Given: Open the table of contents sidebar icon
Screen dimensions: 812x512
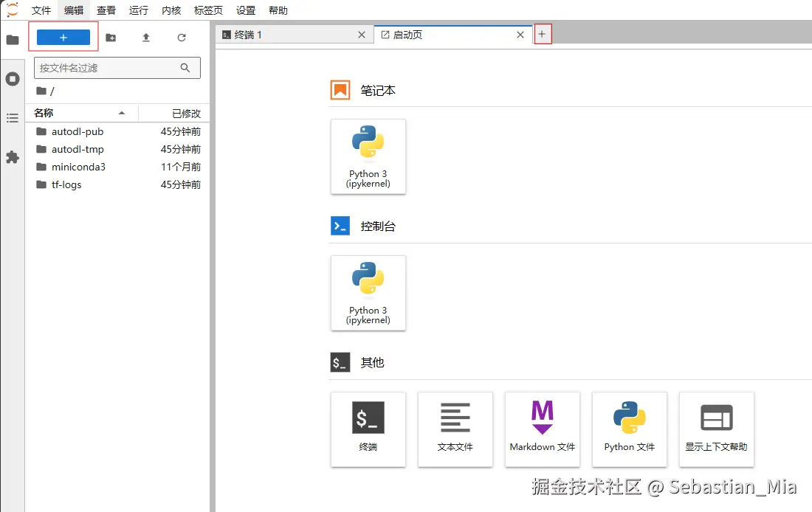Looking at the screenshot, I should tap(12, 117).
